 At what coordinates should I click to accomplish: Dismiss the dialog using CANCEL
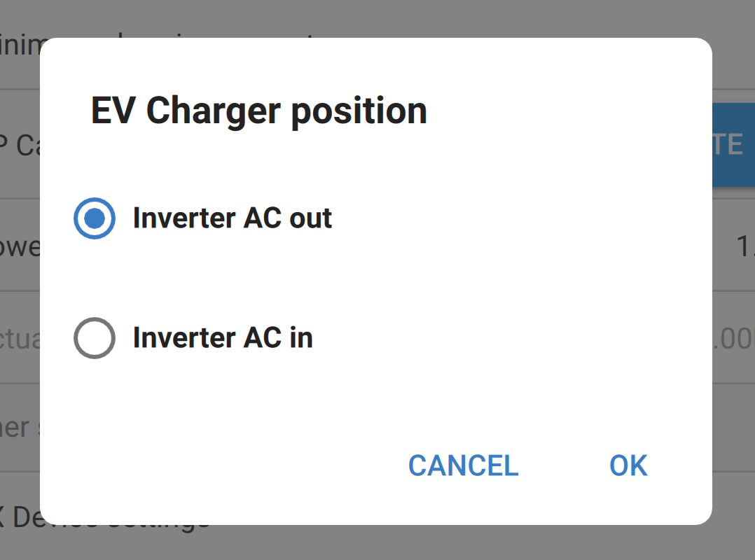pyautogui.click(x=463, y=465)
